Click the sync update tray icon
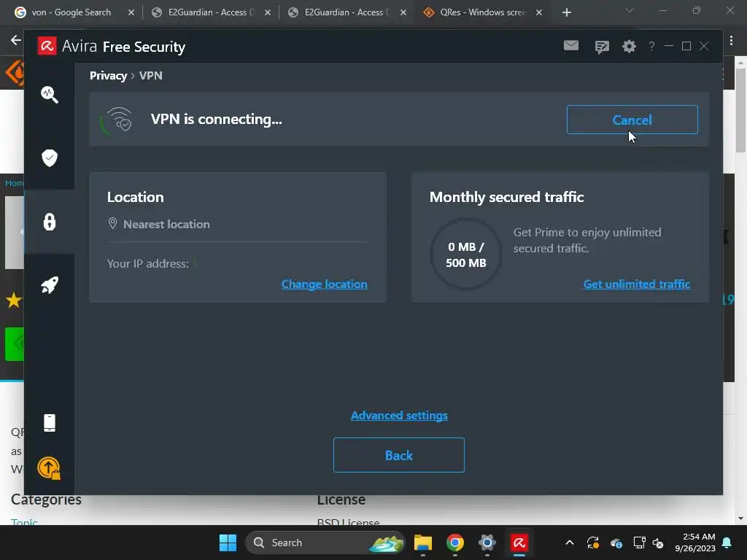 (x=593, y=542)
